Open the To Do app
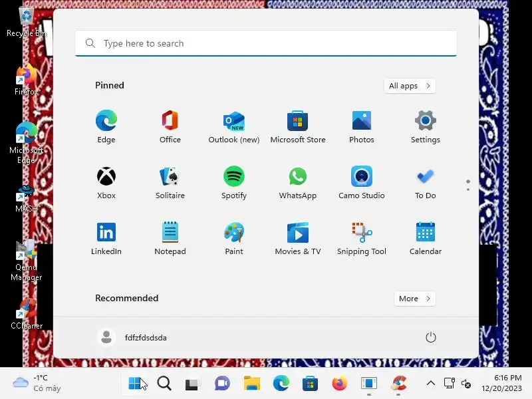The width and height of the screenshot is (532, 399). coord(426,182)
